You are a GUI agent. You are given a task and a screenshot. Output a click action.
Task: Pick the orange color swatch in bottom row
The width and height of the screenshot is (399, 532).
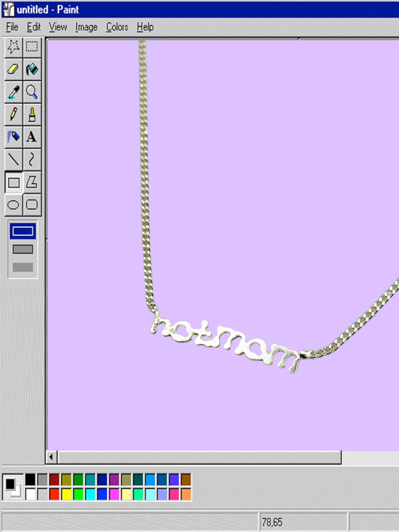pyautogui.click(x=186, y=495)
